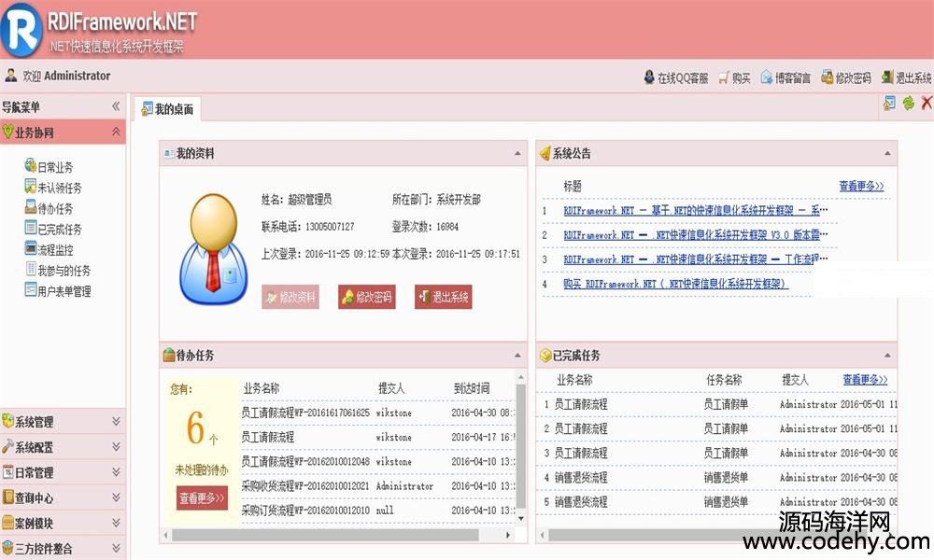Open 用户表单管理 in the sidebar
The width and height of the screenshot is (934, 560).
pos(58,291)
